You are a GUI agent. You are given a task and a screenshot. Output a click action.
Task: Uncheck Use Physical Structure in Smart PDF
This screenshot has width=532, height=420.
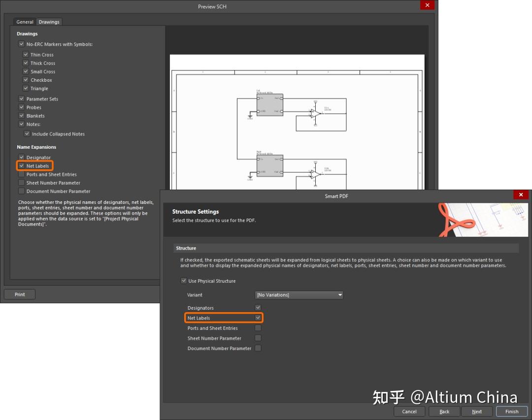click(x=183, y=280)
